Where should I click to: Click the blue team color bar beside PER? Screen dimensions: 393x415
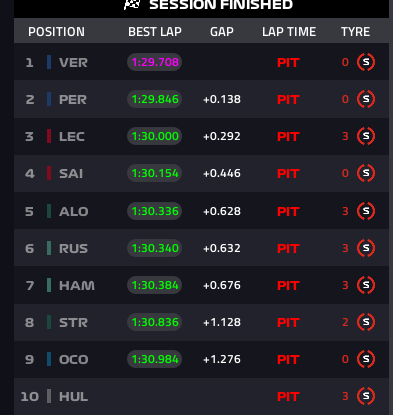tap(49, 99)
